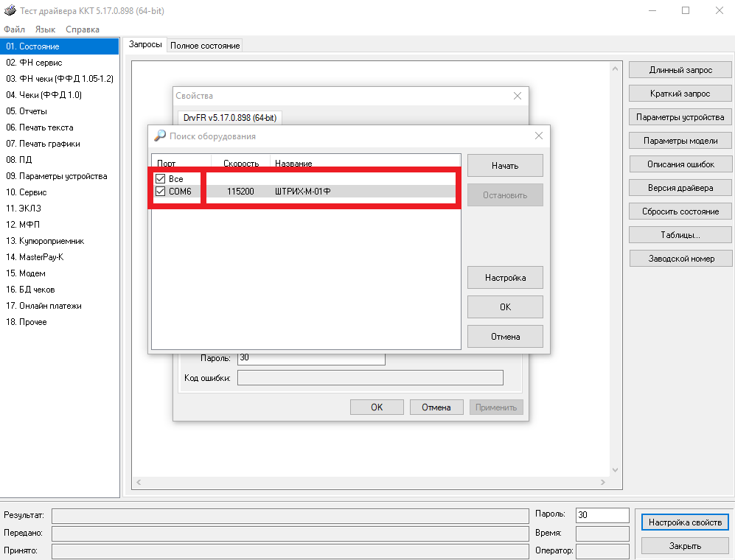
Task: Select '05. Отчеты' section in sidebar
Action: point(27,111)
